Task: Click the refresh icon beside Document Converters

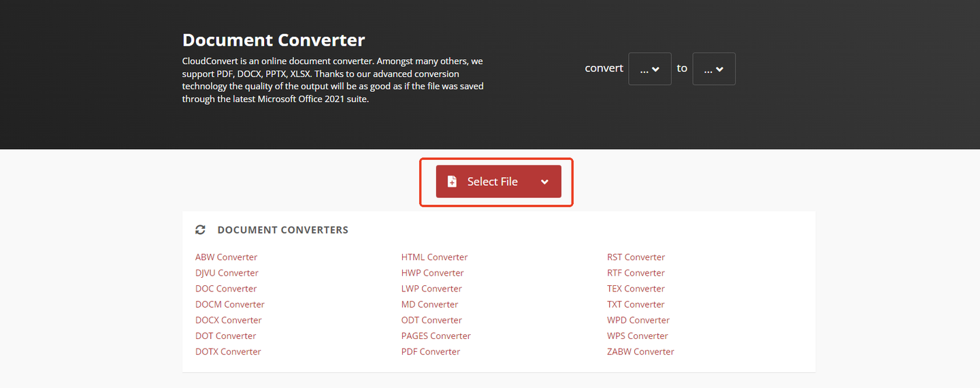Action: coord(200,230)
